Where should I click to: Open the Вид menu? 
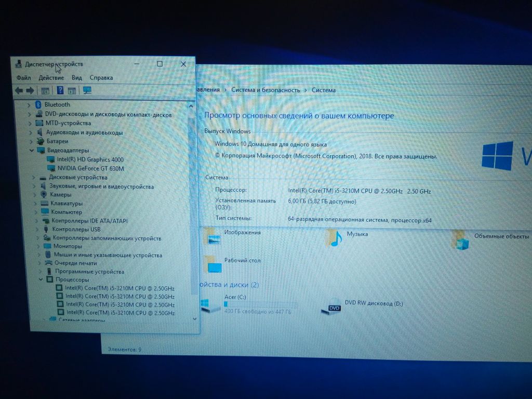click(x=77, y=78)
